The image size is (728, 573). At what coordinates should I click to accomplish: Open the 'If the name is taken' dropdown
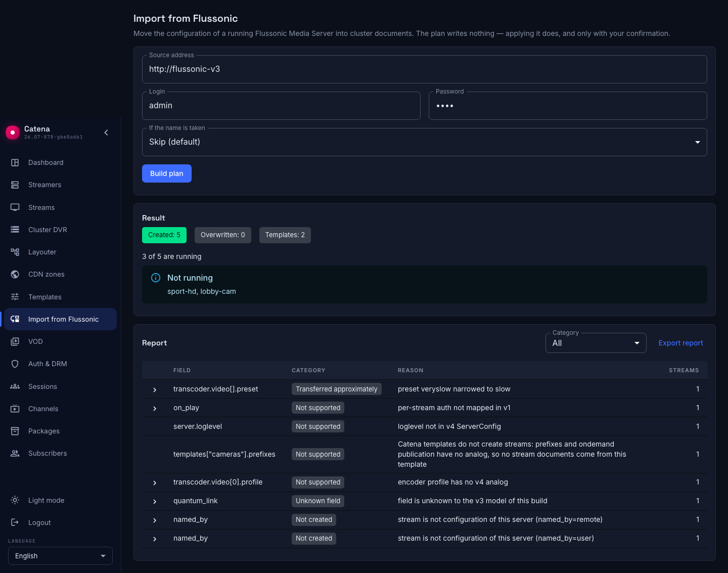coord(425,142)
